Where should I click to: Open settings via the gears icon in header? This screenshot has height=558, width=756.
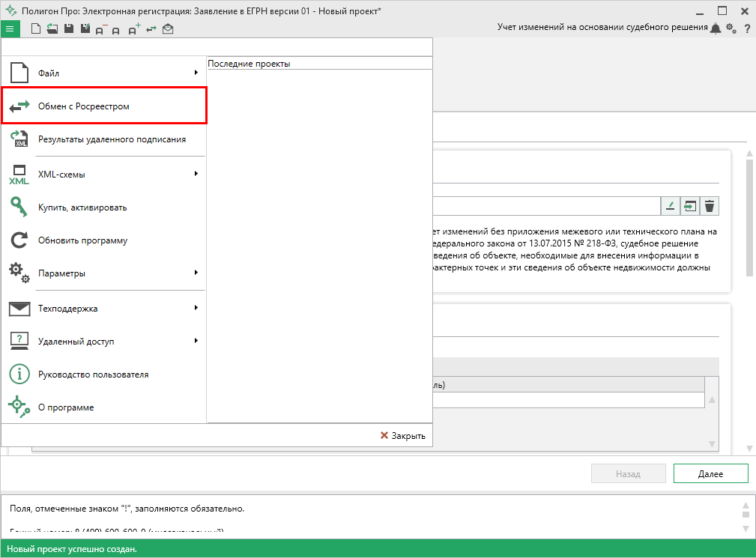coord(731,28)
